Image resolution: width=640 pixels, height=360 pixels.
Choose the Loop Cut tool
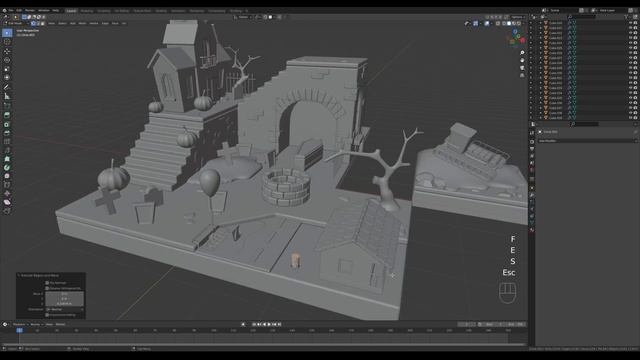(7, 142)
